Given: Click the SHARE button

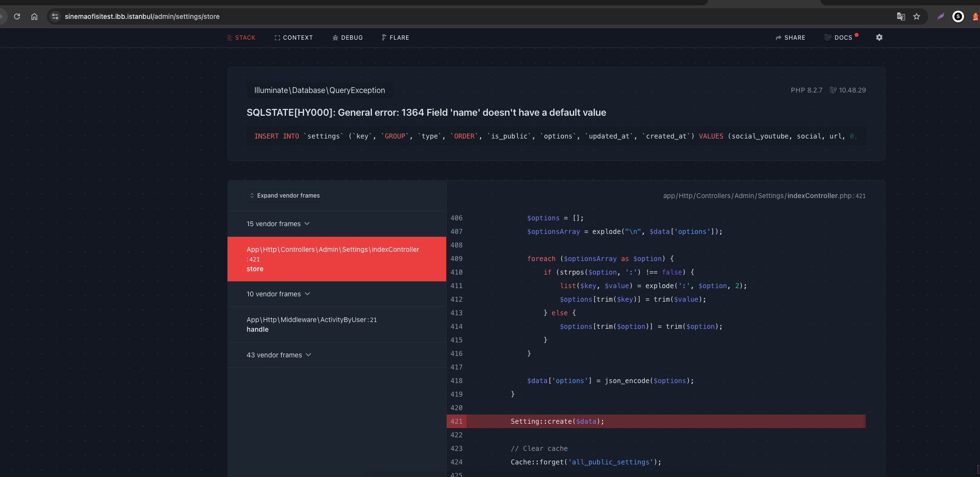Looking at the screenshot, I should point(790,38).
